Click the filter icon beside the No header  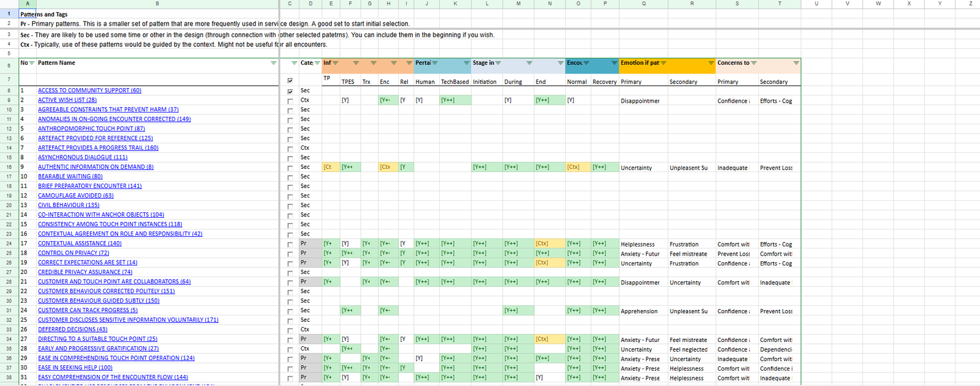click(32, 63)
